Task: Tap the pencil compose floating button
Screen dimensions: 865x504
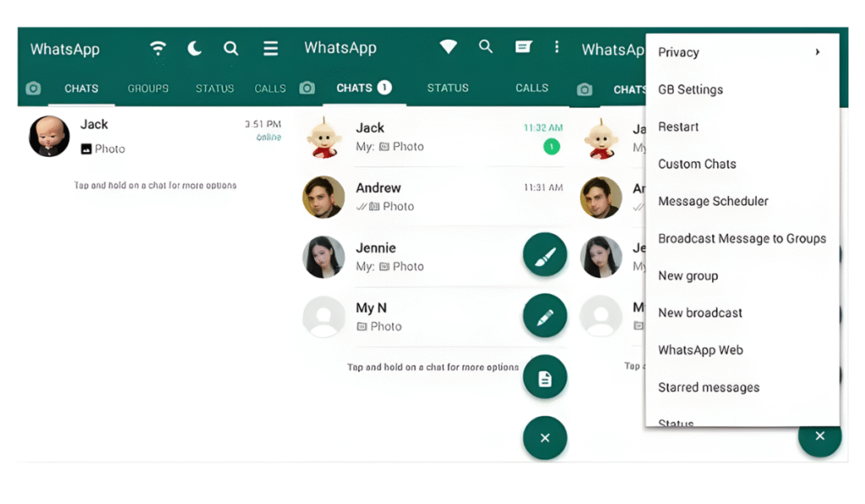Action: (x=545, y=316)
